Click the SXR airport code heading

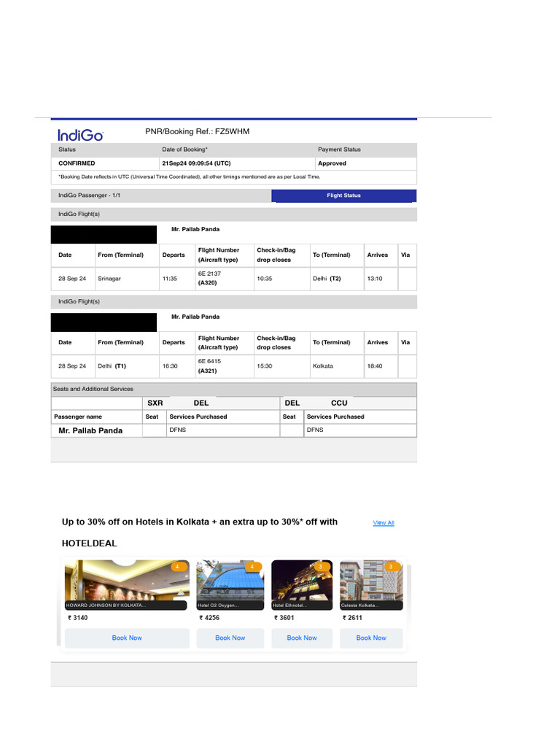[x=155, y=403]
